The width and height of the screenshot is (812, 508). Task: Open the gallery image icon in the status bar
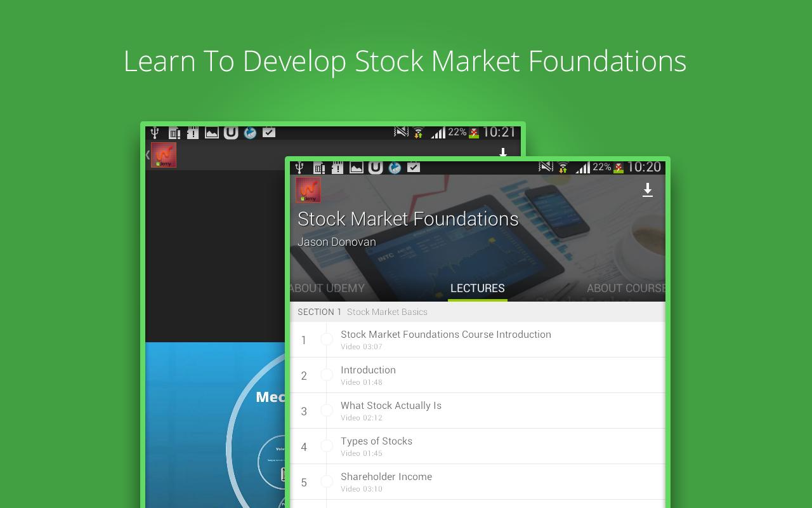(x=357, y=168)
